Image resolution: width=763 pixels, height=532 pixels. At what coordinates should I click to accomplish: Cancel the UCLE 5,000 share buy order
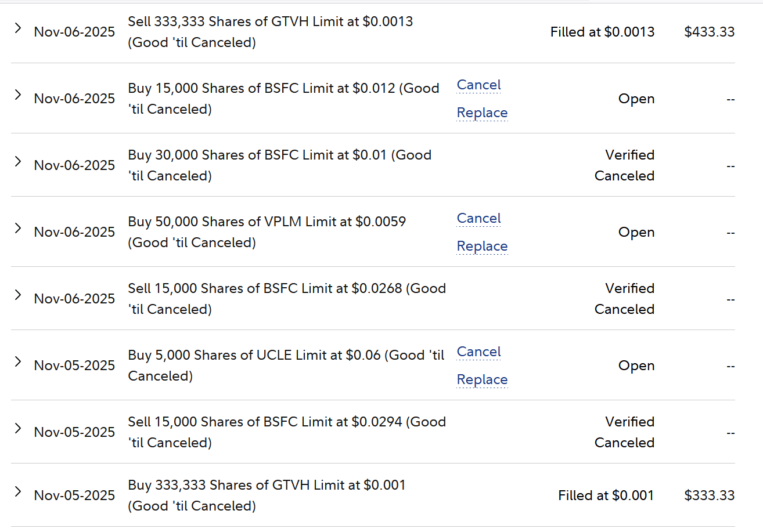478,352
